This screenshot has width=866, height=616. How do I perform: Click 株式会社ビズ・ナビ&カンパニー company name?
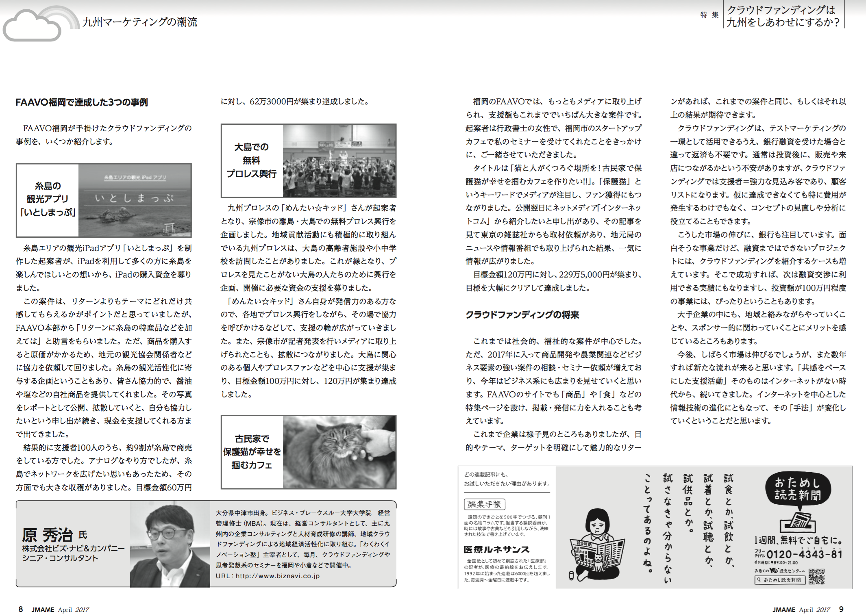73,548
